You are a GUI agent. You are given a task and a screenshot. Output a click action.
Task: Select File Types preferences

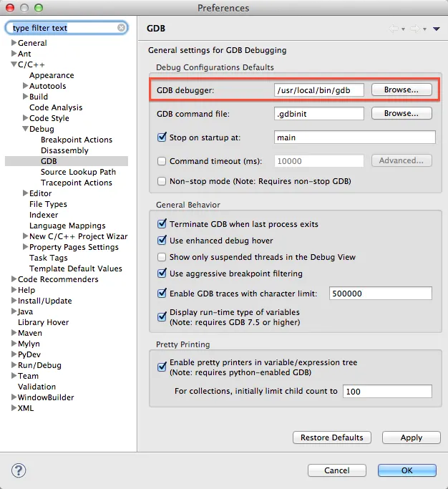48,204
